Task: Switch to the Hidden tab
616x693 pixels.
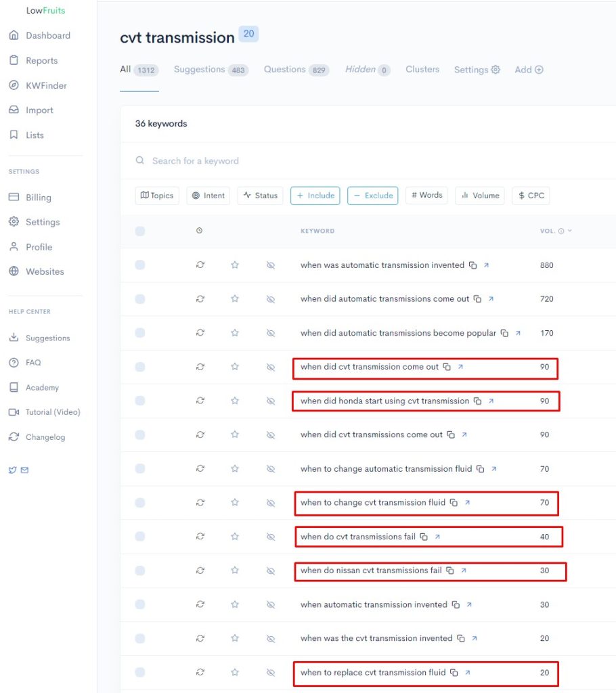Action: point(368,70)
